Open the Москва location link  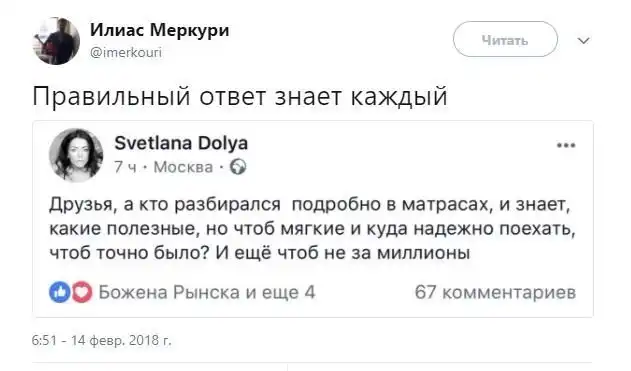coord(183,167)
